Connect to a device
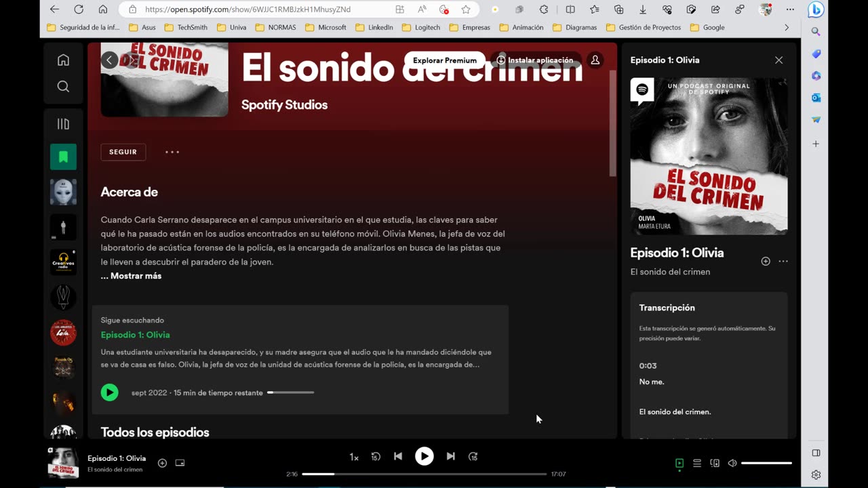The height and width of the screenshot is (488, 868). (715, 463)
